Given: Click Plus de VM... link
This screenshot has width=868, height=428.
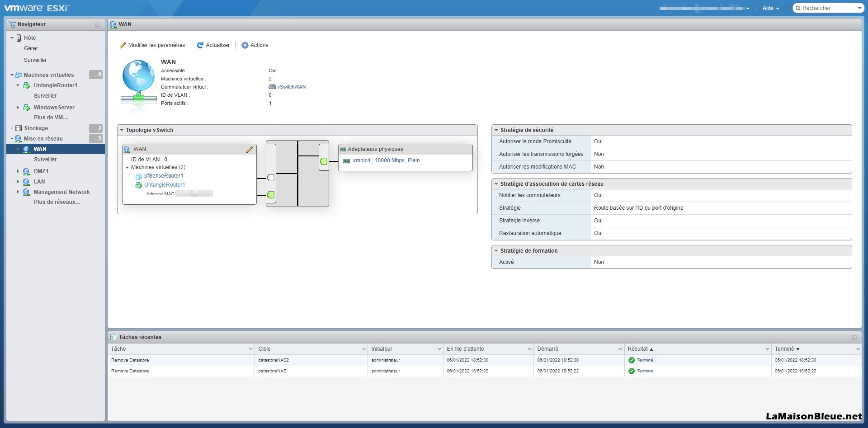Looking at the screenshot, I should 51,118.
